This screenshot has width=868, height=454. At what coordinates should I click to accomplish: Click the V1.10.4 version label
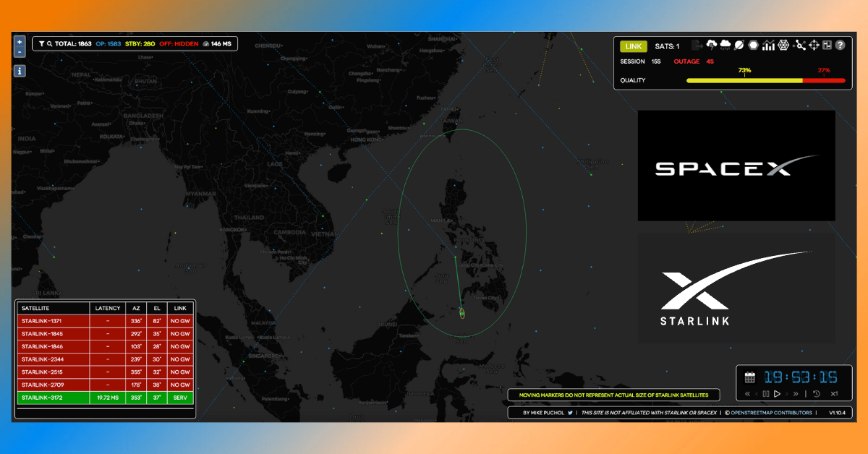tap(838, 413)
